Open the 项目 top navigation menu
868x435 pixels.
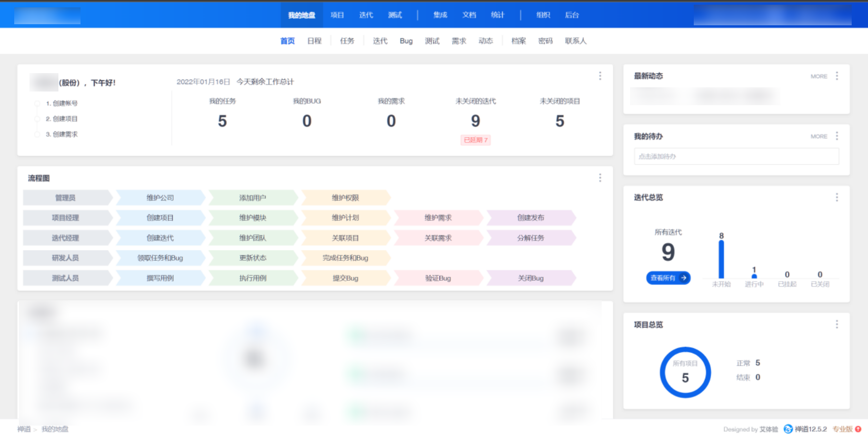[337, 15]
